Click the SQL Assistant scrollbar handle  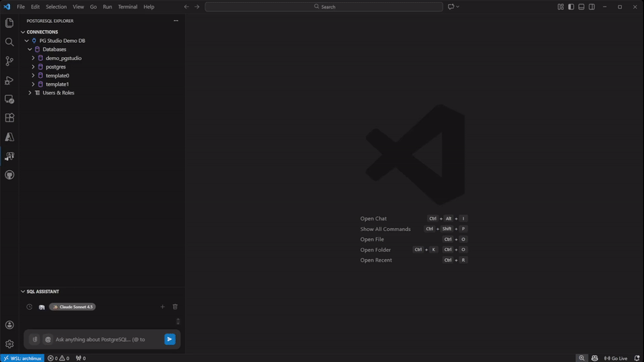[178, 321]
